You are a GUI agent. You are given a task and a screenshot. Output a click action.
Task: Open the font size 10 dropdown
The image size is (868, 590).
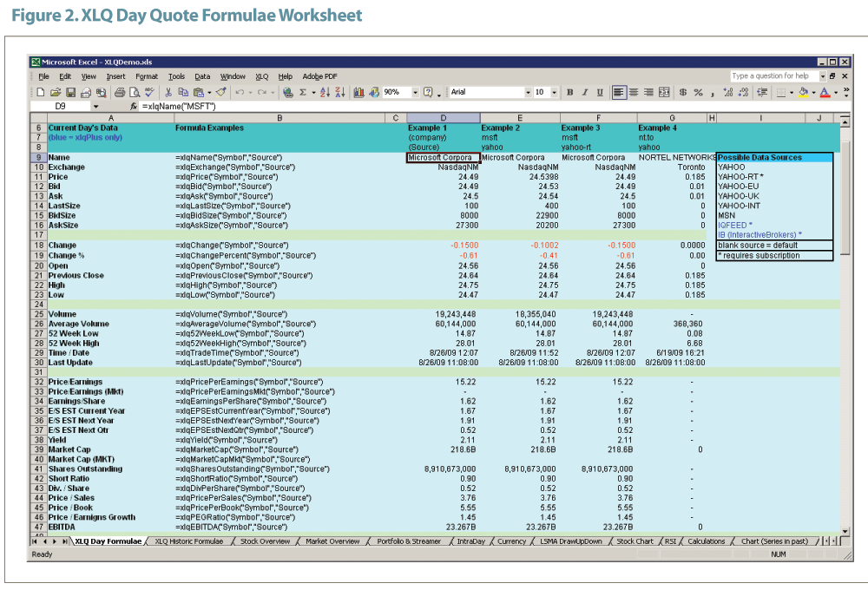(x=554, y=93)
